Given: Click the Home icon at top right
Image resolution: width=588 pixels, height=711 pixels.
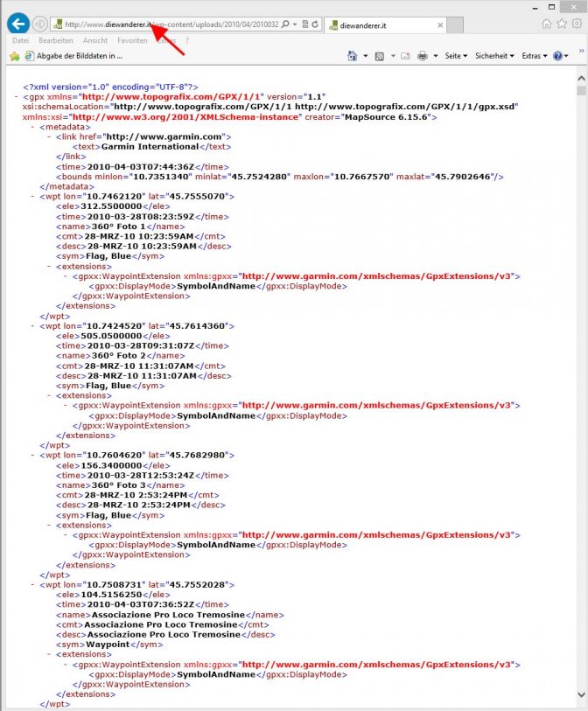Looking at the screenshot, I should (546, 24).
